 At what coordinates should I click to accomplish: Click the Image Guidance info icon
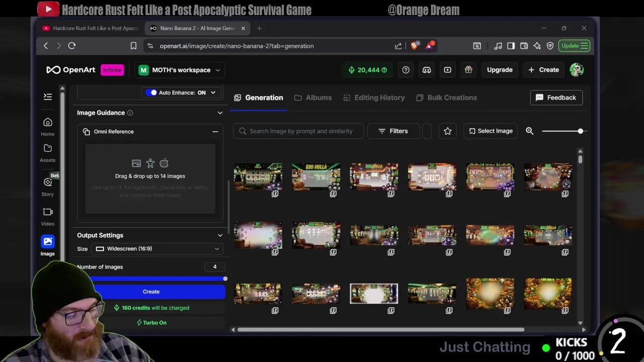click(x=130, y=113)
